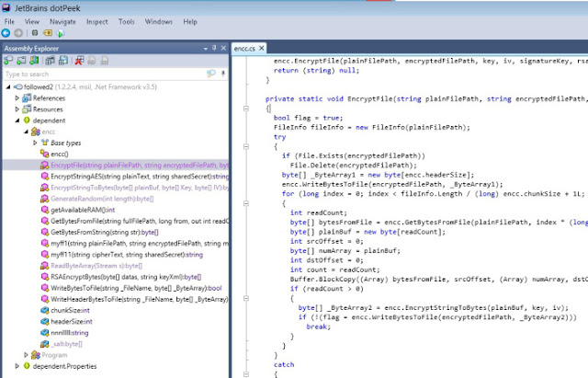Collapse the EncryptFile method code block
Image resolution: width=588 pixels, height=378 pixels.
point(246,109)
